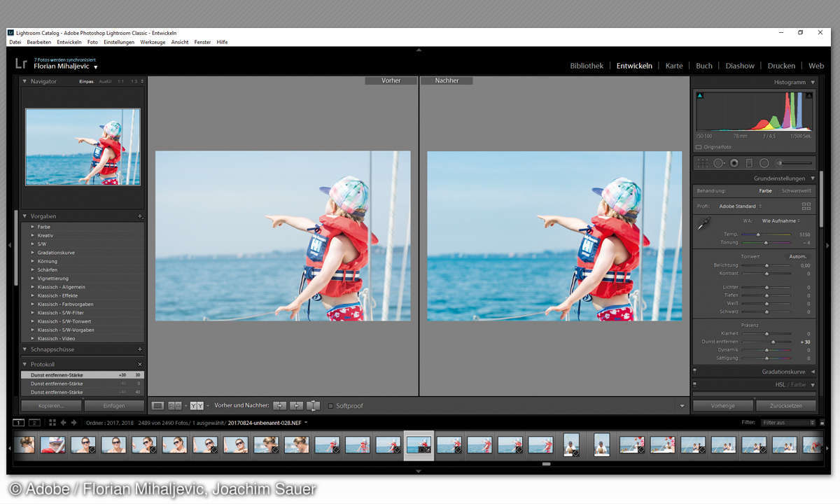
Task: Add a new preset with plus icon
Action: coord(140,216)
